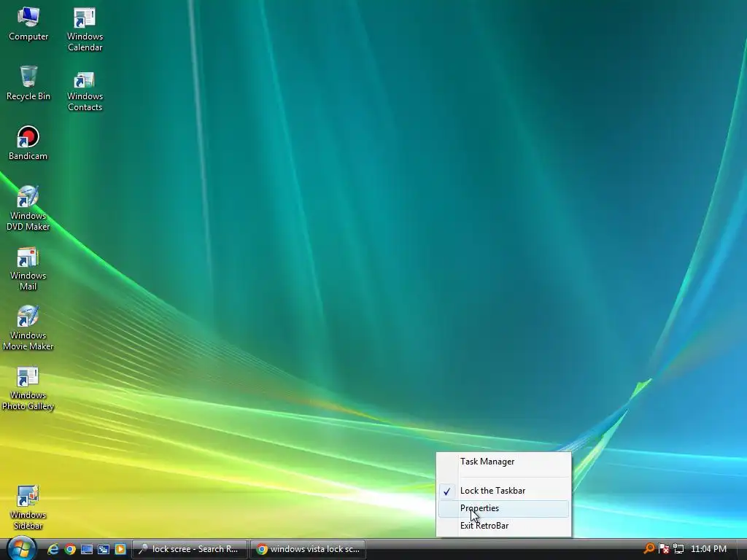Screen dimensions: 747x560
Task: Select the Windows Calendar shortcut
Action: 85,29
